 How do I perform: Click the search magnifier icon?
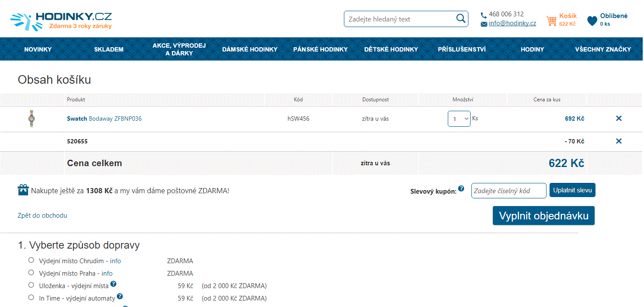460,18
